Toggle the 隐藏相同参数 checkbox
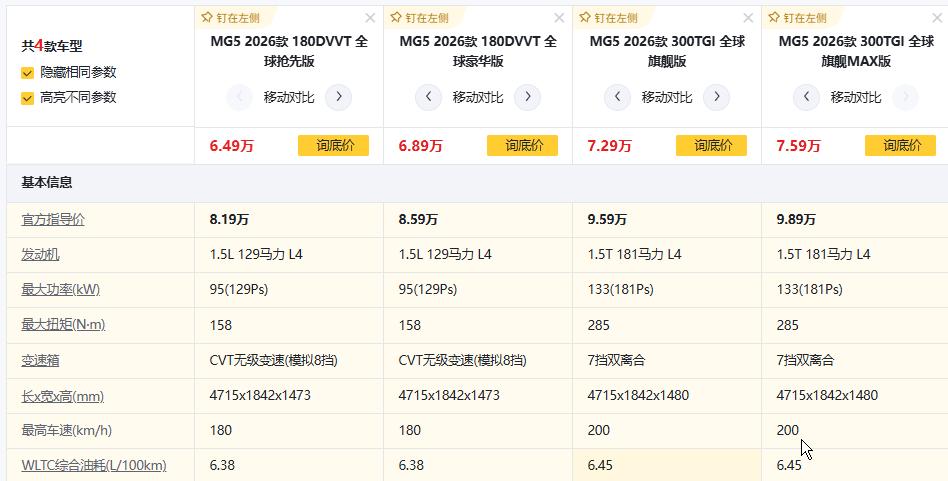The image size is (948, 481). click(27, 73)
